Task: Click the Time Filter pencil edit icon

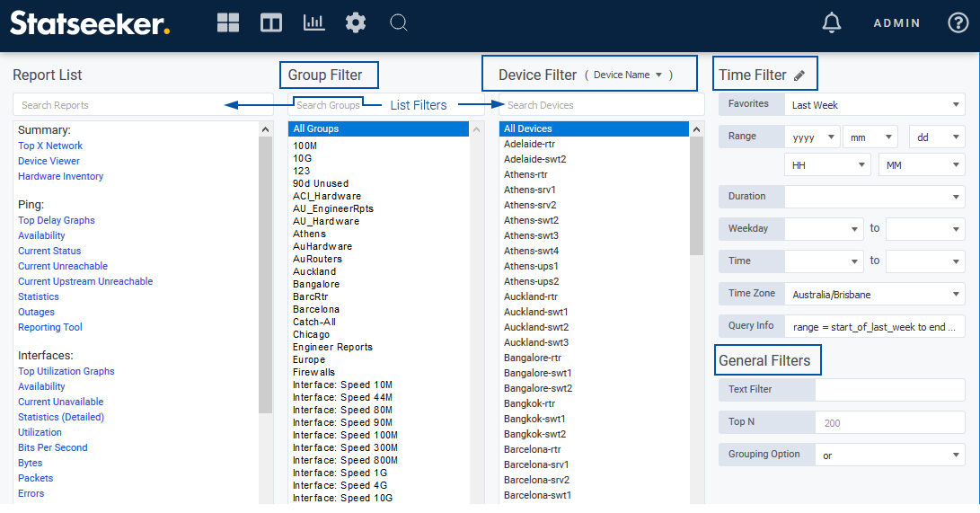Action: click(799, 76)
